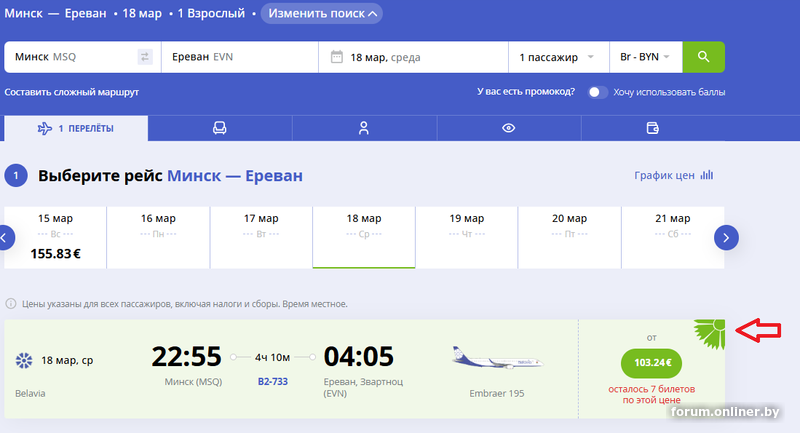The width and height of the screenshot is (800, 433).
Task: Click the Ереван EVN destination field
Action: click(240, 57)
